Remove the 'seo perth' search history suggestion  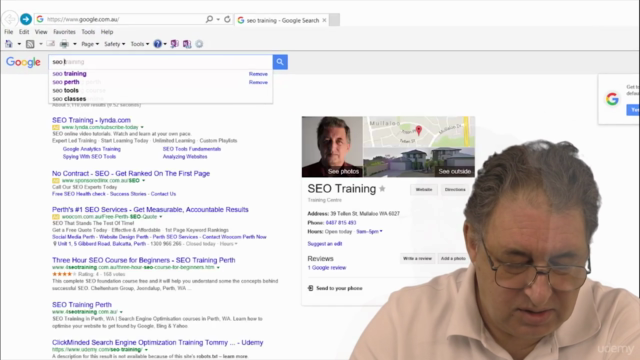[x=258, y=82]
